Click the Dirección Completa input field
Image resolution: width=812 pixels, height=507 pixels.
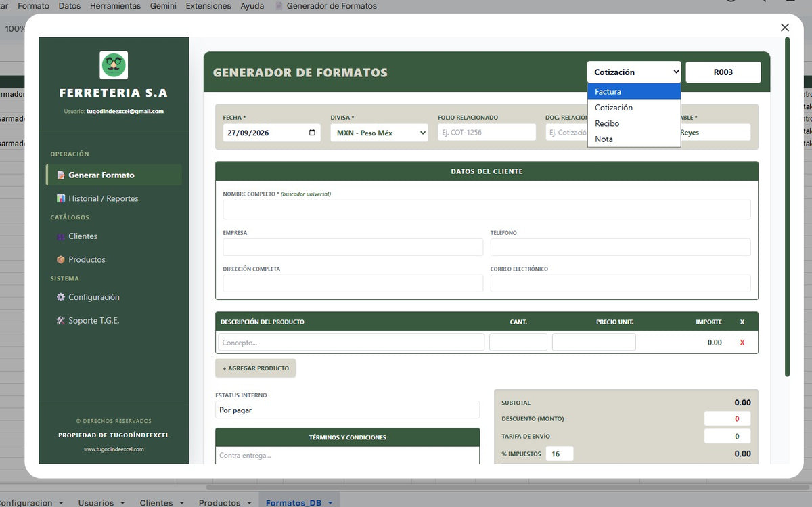point(353,284)
